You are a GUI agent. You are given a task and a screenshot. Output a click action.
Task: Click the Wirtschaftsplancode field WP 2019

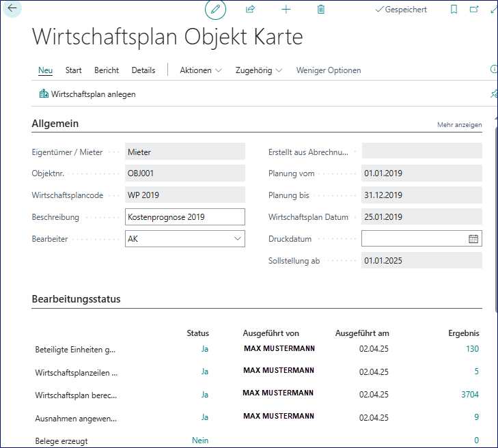pyautogui.click(x=185, y=195)
